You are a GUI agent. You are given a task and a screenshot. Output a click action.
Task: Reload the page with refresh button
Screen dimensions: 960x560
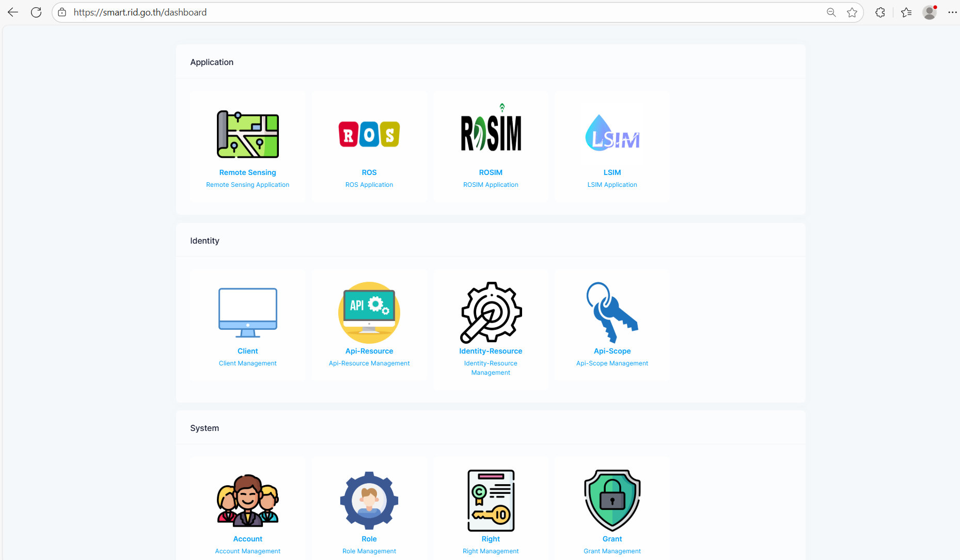[x=36, y=12]
